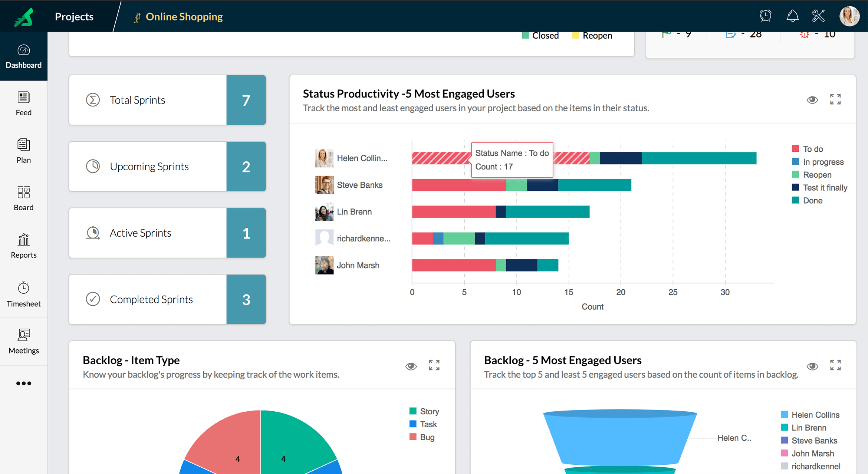Screen dimensions: 868x474
Task: Toggle Task legend in backlog pie
Action: pos(423,424)
